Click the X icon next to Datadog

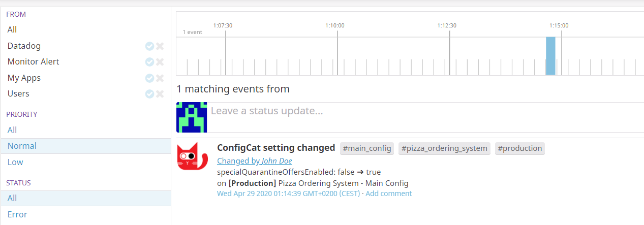[160, 46]
